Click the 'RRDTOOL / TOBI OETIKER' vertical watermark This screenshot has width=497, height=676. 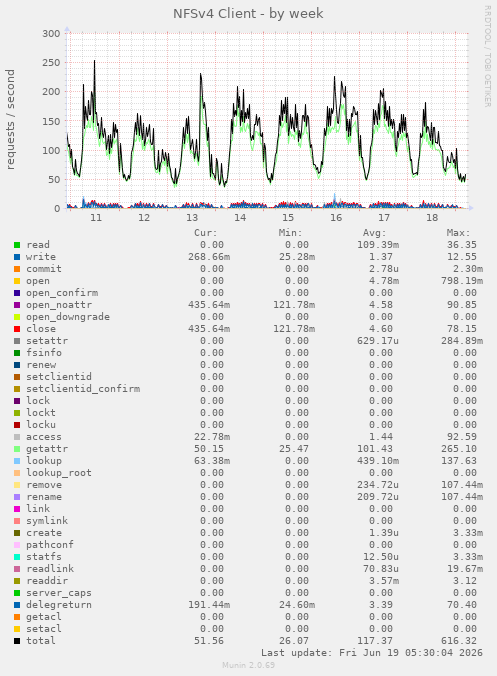[x=488, y=56]
